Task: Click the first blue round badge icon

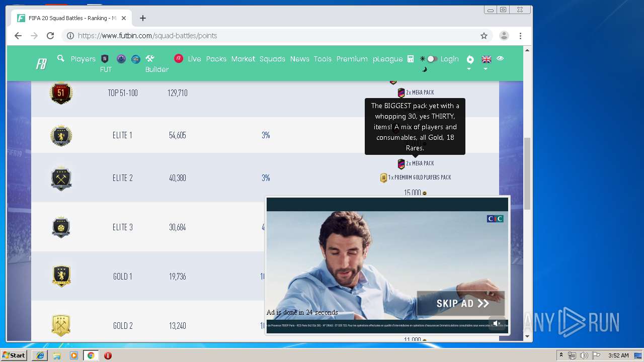Action: click(121, 59)
